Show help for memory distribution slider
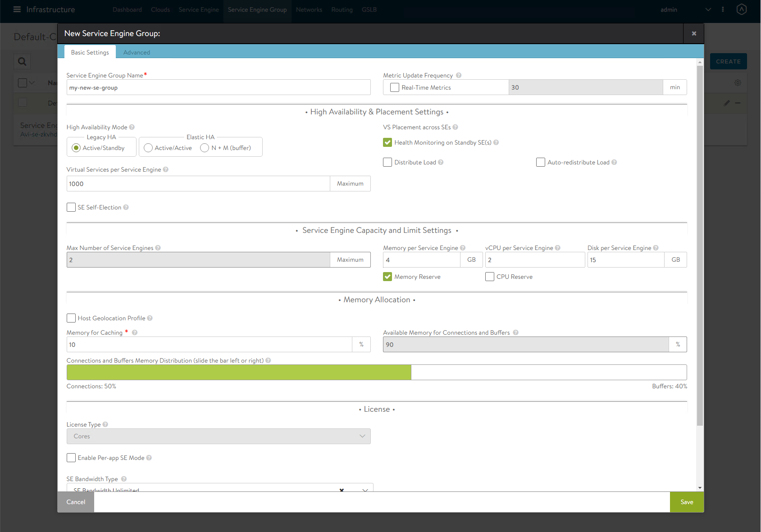761x532 pixels. click(268, 360)
